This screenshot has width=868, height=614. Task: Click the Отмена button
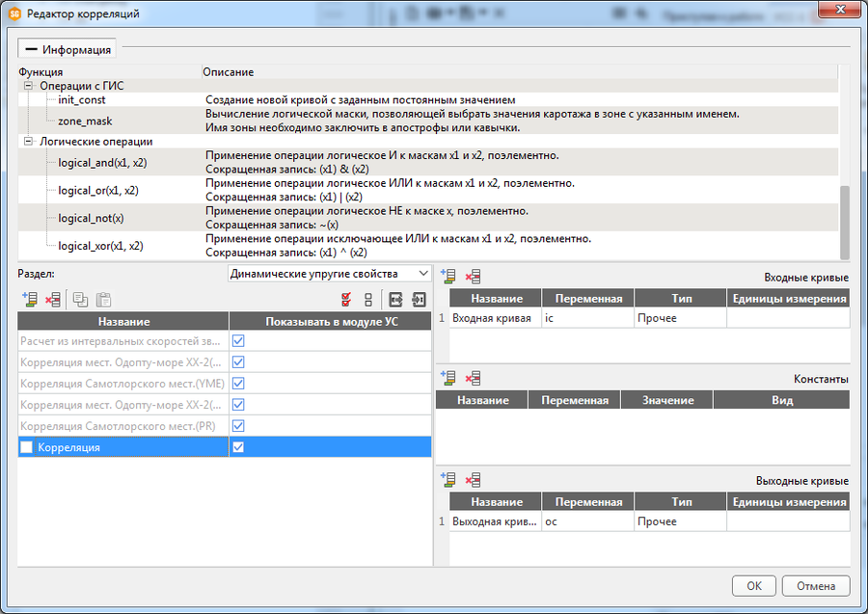[815, 586]
